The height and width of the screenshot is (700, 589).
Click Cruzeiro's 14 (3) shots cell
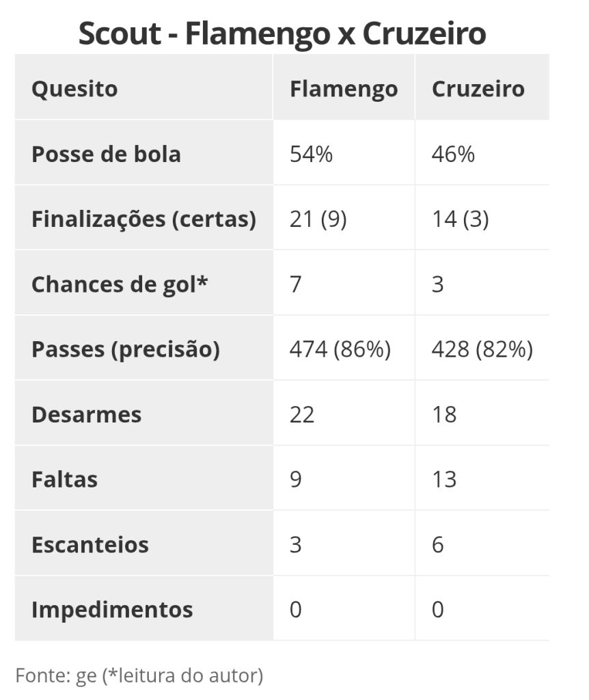tap(460, 219)
